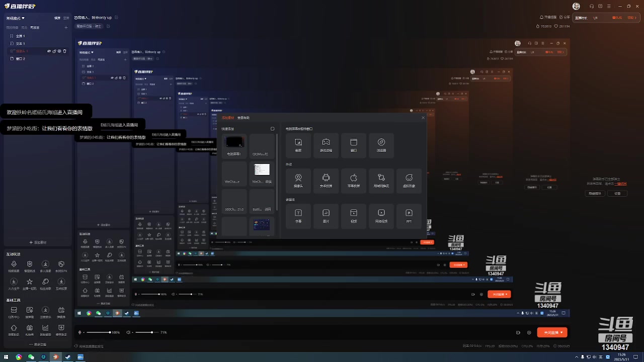Add a new scene with outermost plus icon
This screenshot has height=362, width=644.
[66, 28]
